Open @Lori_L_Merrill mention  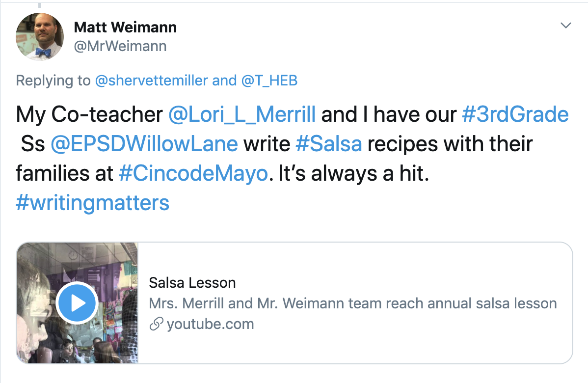click(x=242, y=114)
